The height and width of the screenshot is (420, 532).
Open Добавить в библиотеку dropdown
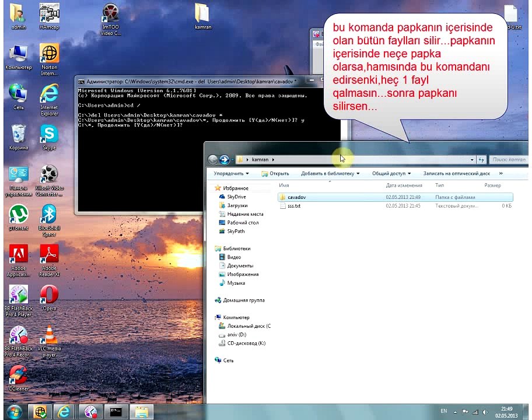coord(330,173)
